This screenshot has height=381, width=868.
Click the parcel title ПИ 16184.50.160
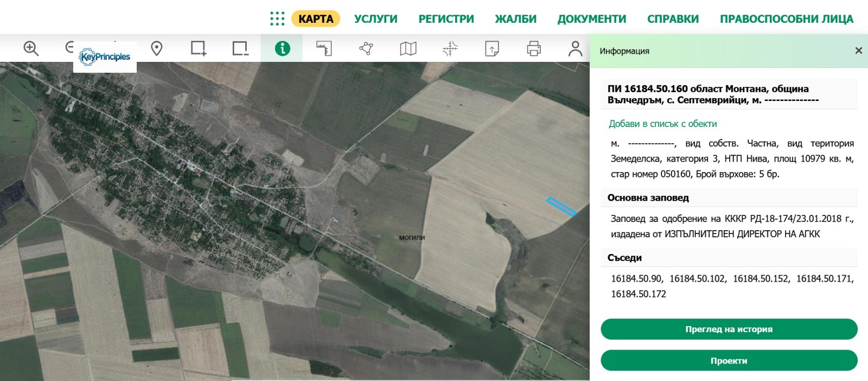coord(647,88)
